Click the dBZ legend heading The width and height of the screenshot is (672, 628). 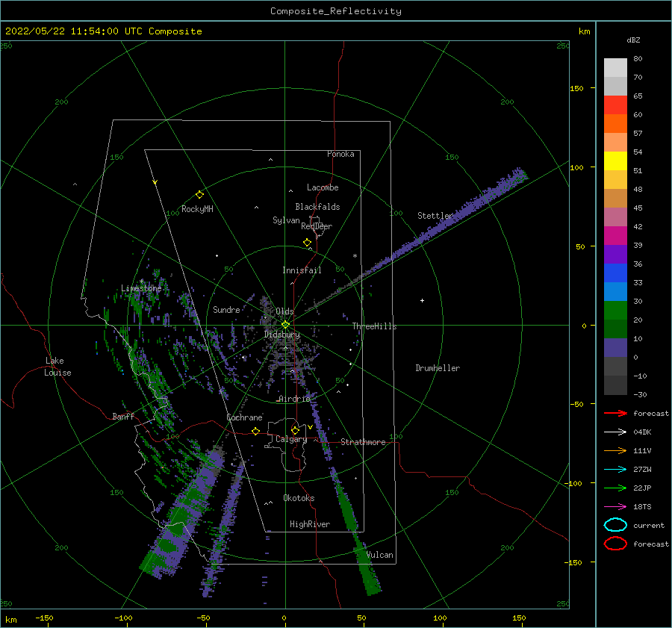[x=633, y=40]
